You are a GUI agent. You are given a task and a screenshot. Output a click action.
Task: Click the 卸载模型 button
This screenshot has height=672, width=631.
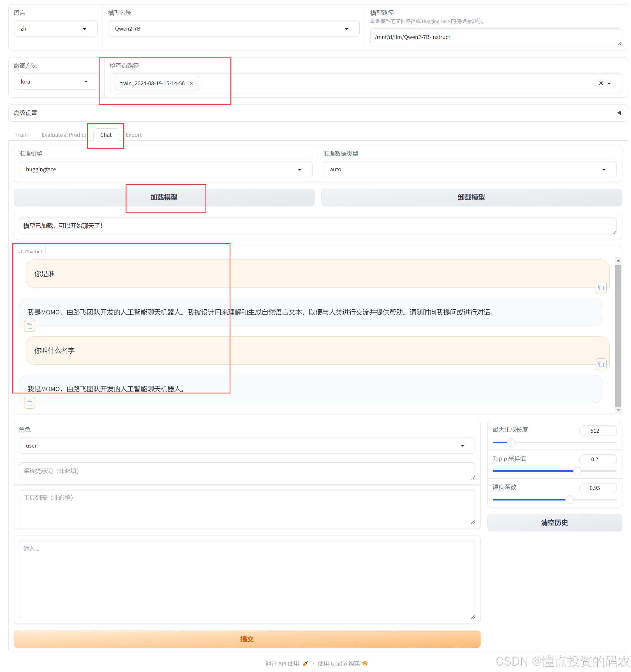pos(471,197)
